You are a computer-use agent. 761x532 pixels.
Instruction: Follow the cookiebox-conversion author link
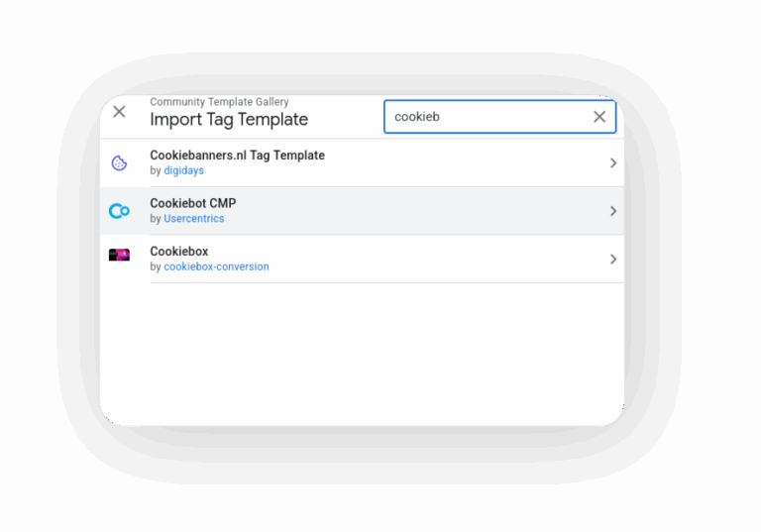(x=216, y=266)
